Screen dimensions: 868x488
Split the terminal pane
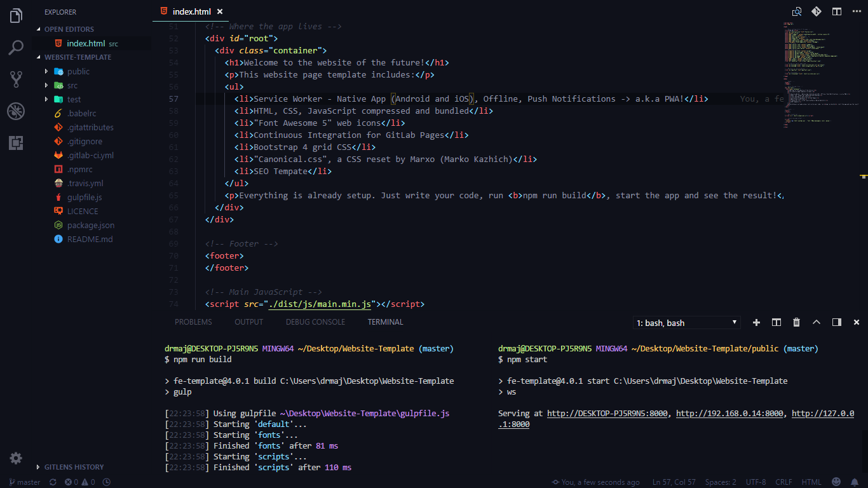(776, 322)
